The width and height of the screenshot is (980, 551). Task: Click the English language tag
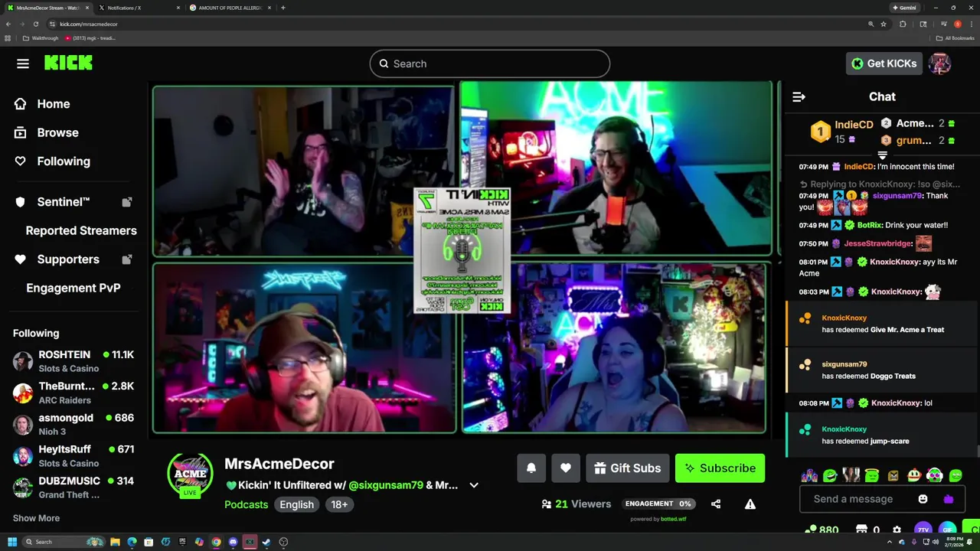(296, 504)
